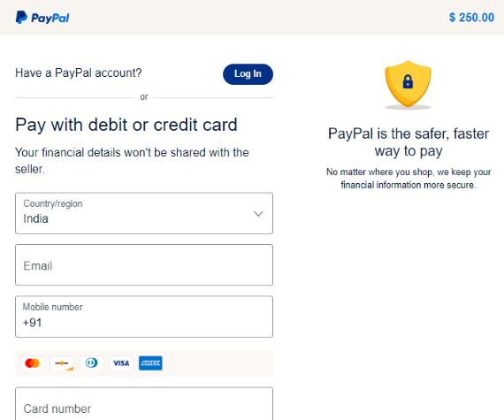The height and width of the screenshot is (420, 504).
Task: Click the padlock on the shield
Action: point(408,81)
